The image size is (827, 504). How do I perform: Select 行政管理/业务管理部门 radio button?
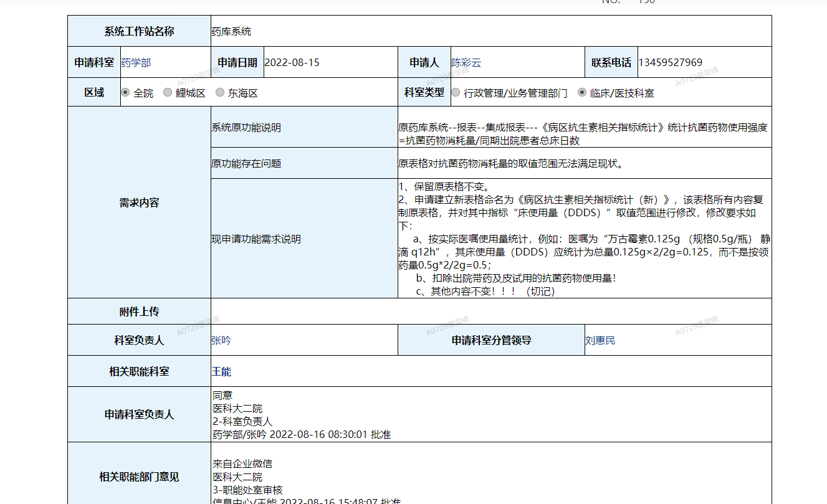click(x=456, y=93)
